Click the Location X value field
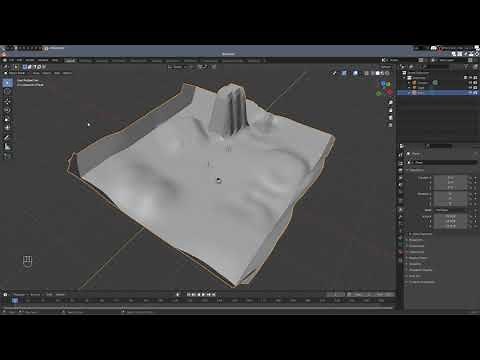 tap(451, 178)
